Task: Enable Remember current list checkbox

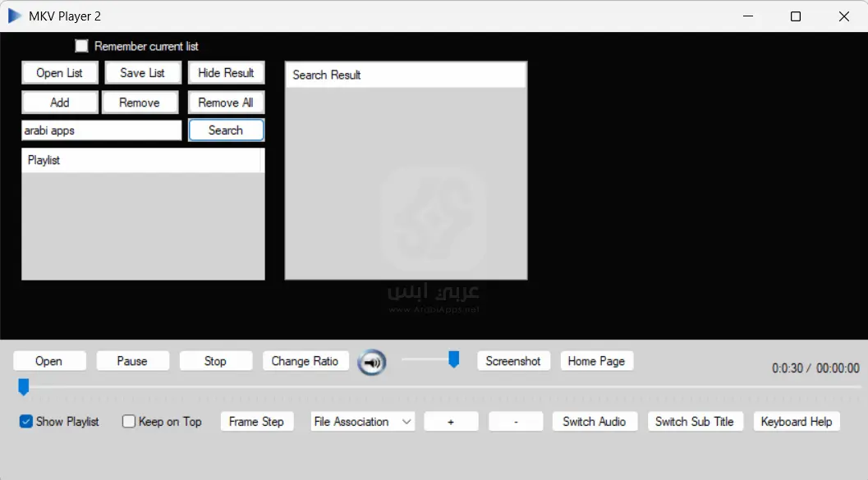Action: (x=81, y=46)
